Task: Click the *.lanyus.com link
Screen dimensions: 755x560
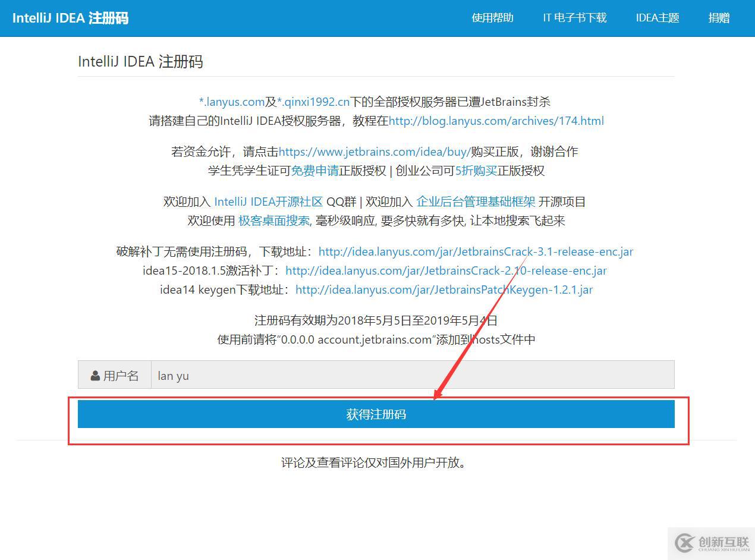Action: pos(232,102)
